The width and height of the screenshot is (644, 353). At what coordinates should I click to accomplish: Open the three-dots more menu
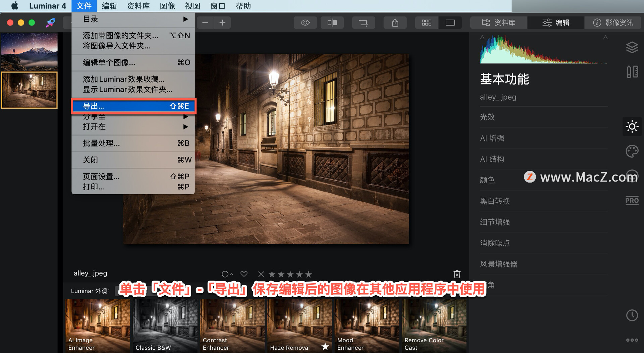pos(632,340)
